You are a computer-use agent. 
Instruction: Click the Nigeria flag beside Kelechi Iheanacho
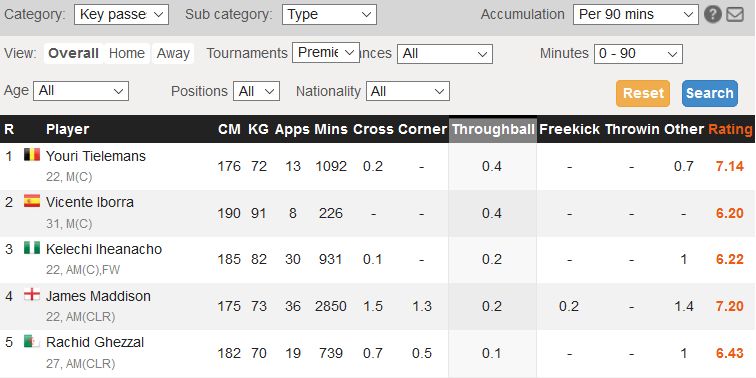click(x=32, y=248)
